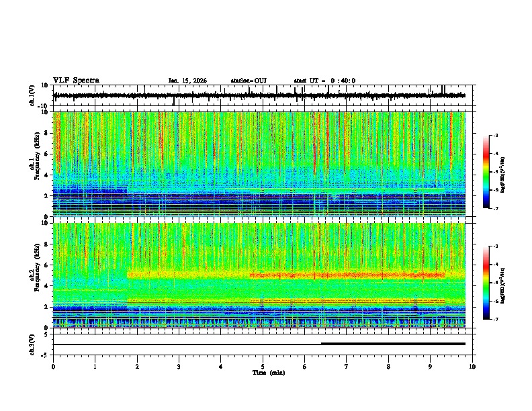Click the "station=OUI" label
The image size is (532, 411).
point(249,81)
